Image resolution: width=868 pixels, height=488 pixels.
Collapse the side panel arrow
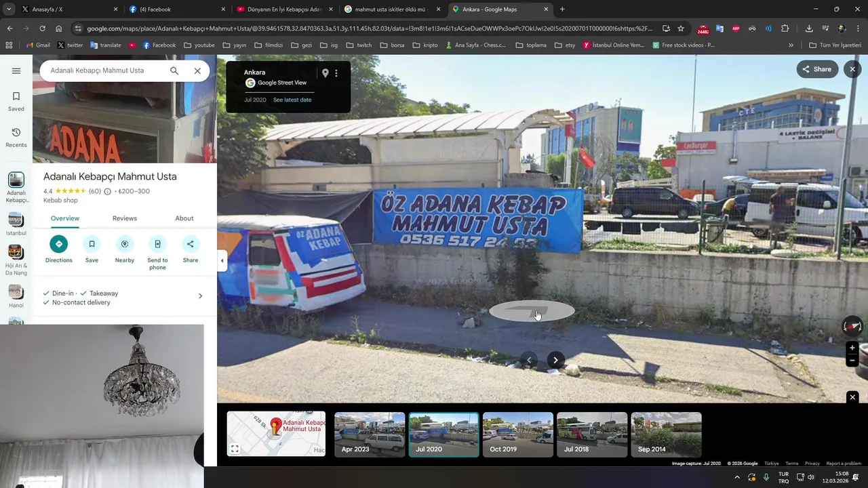click(222, 260)
